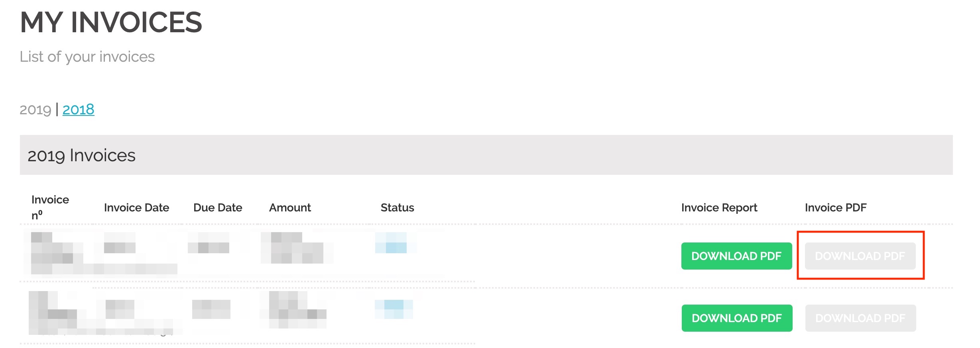This screenshot has height=348, width=980.
Task: Download second row's green Invoice Report PDF
Action: 737,318
